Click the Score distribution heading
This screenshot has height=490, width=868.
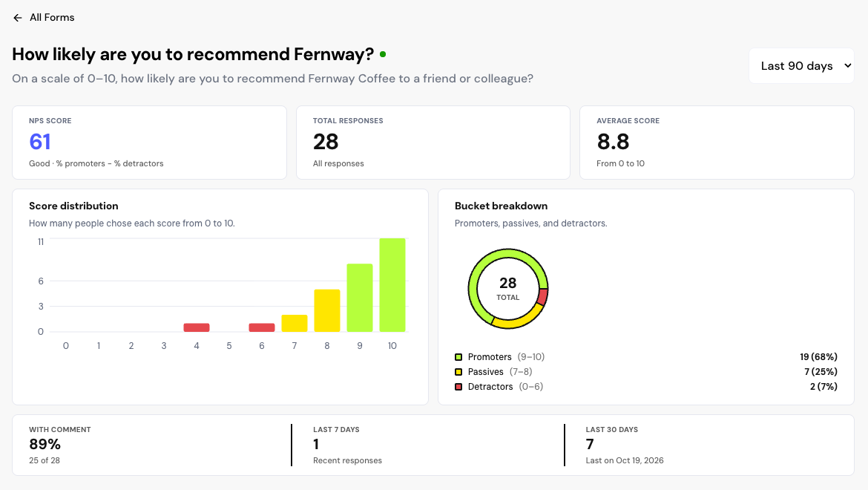(x=73, y=206)
